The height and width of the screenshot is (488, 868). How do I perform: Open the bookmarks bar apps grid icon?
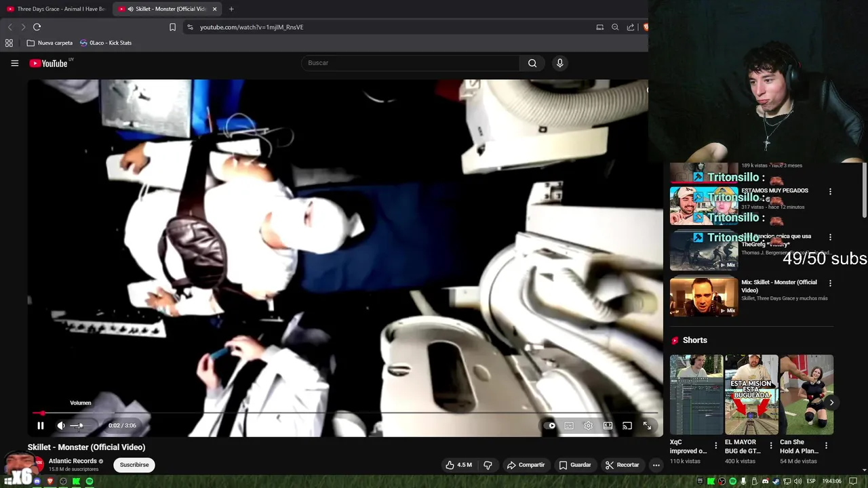[x=9, y=43]
